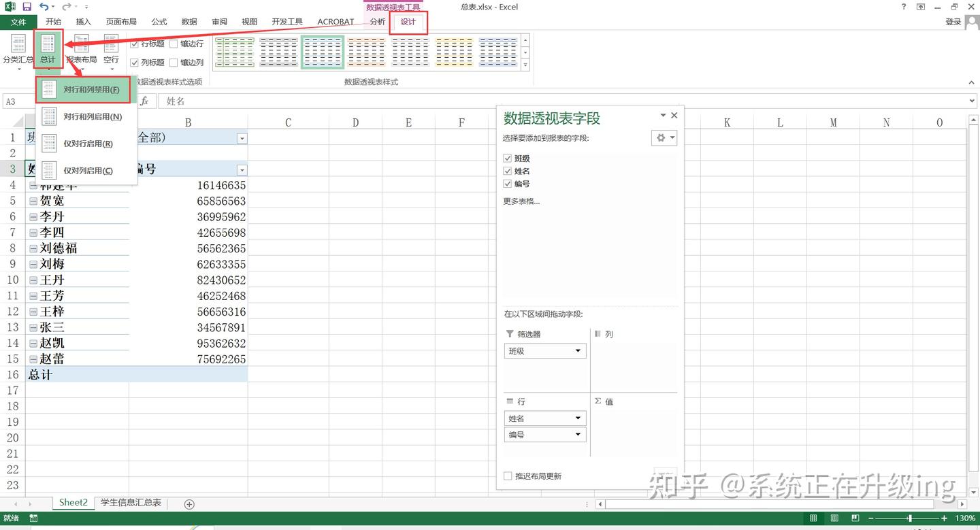
Task: Open the 分类汇总 (Subtotals) tool
Action: click(18, 51)
